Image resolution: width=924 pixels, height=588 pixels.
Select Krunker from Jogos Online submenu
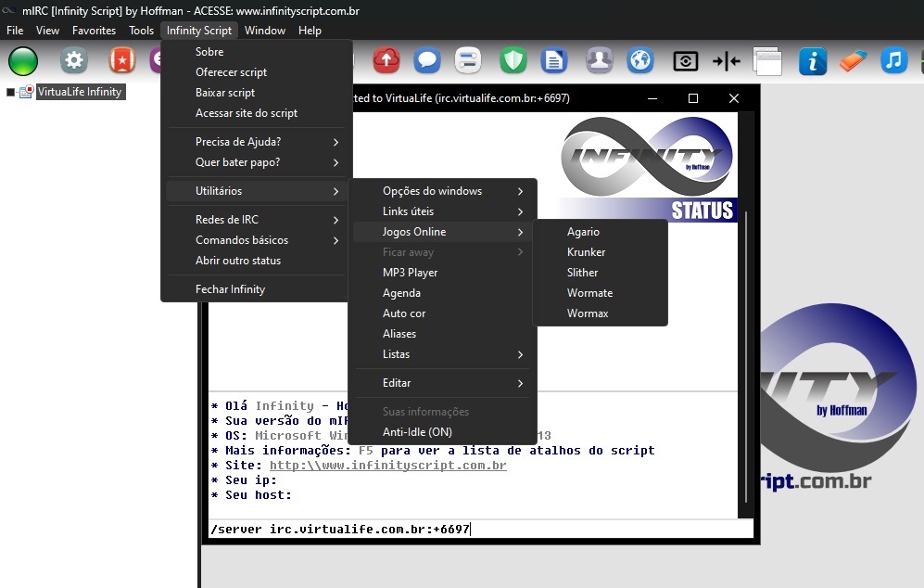pos(586,252)
